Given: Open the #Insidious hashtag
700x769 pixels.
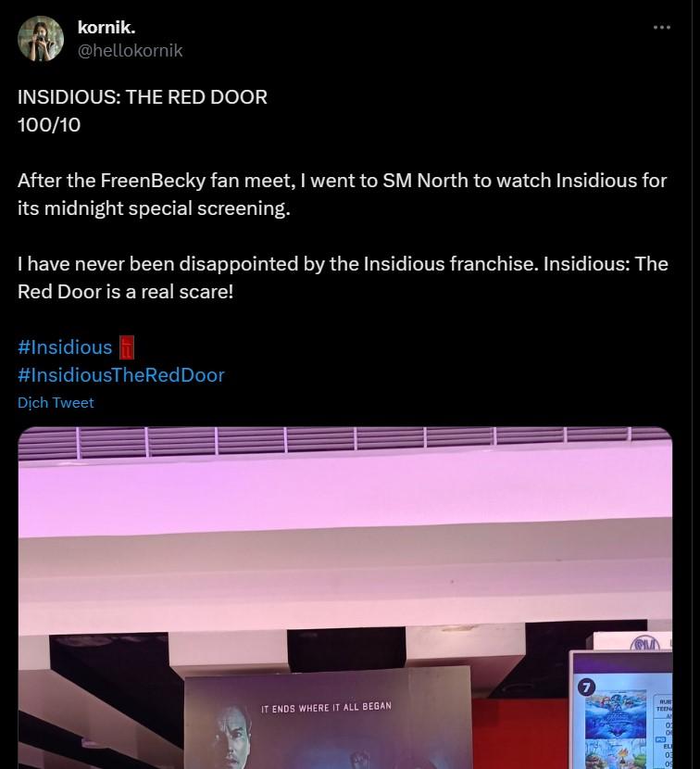Looking at the screenshot, I should coord(65,347).
